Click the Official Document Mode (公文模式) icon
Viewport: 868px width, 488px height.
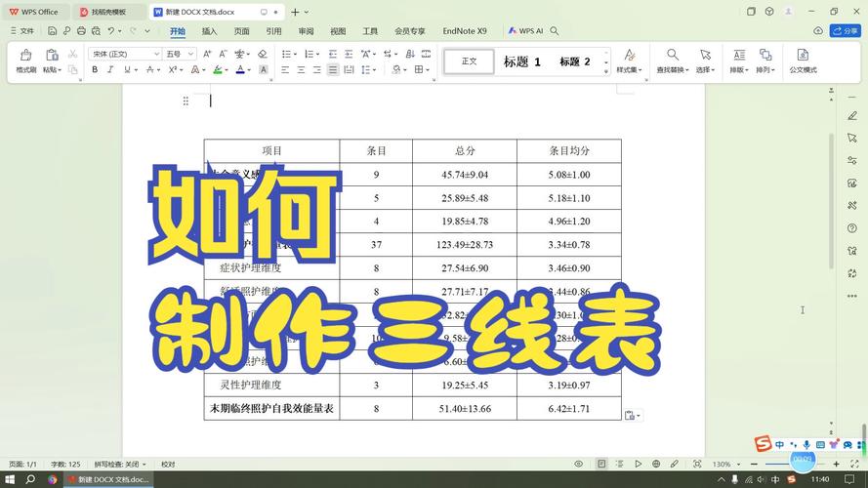coord(803,61)
